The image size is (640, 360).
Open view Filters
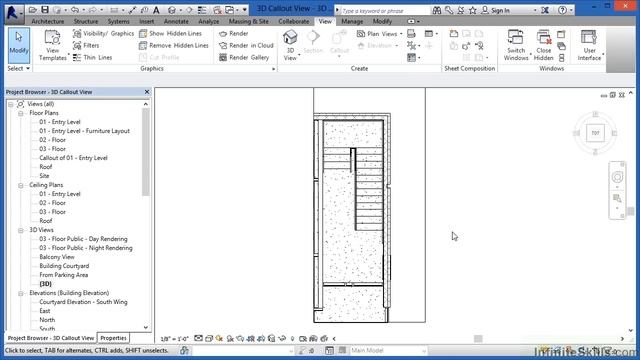[x=86, y=45]
